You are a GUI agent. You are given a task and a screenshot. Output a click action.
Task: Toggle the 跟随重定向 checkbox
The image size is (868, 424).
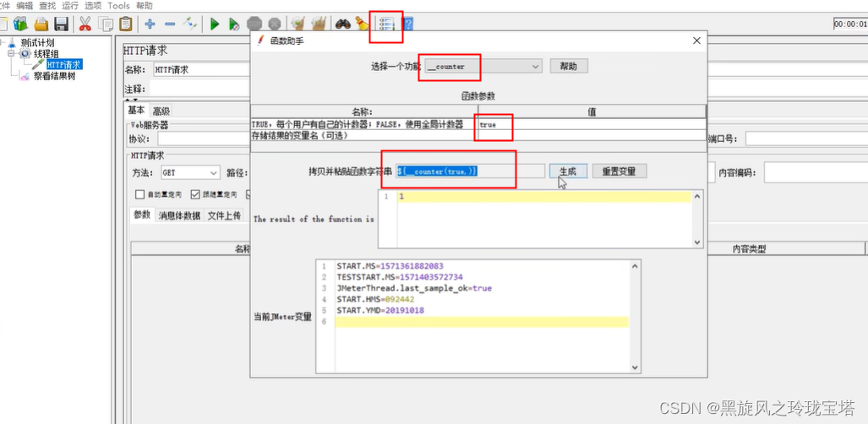(x=195, y=194)
